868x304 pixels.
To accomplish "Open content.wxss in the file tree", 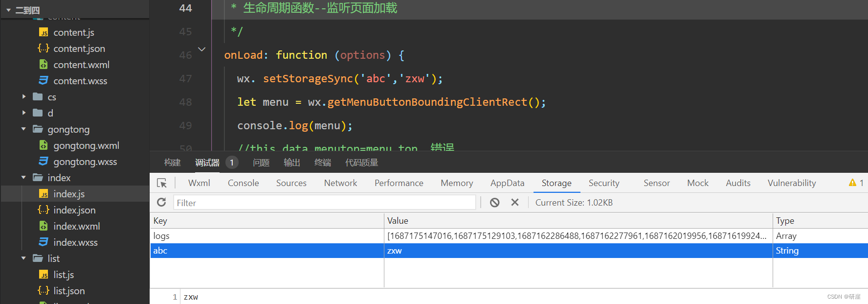I will (x=80, y=81).
